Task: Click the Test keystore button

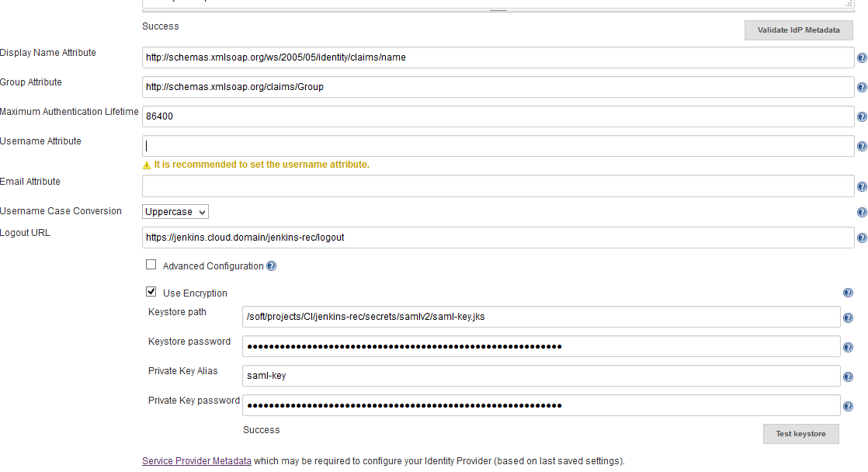Action: [x=800, y=434]
